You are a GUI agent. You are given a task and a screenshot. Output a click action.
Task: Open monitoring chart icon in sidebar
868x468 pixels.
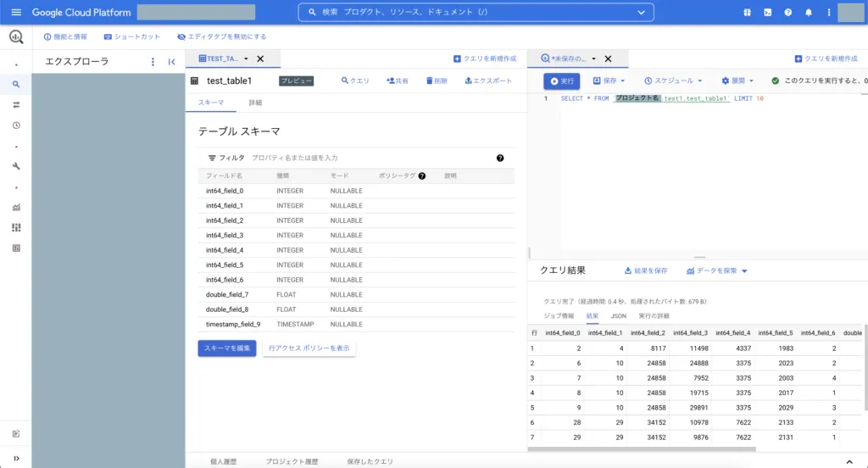(x=16, y=207)
